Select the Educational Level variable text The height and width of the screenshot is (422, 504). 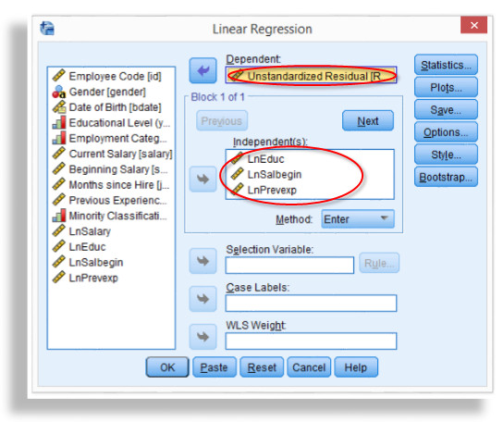(x=119, y=122)
